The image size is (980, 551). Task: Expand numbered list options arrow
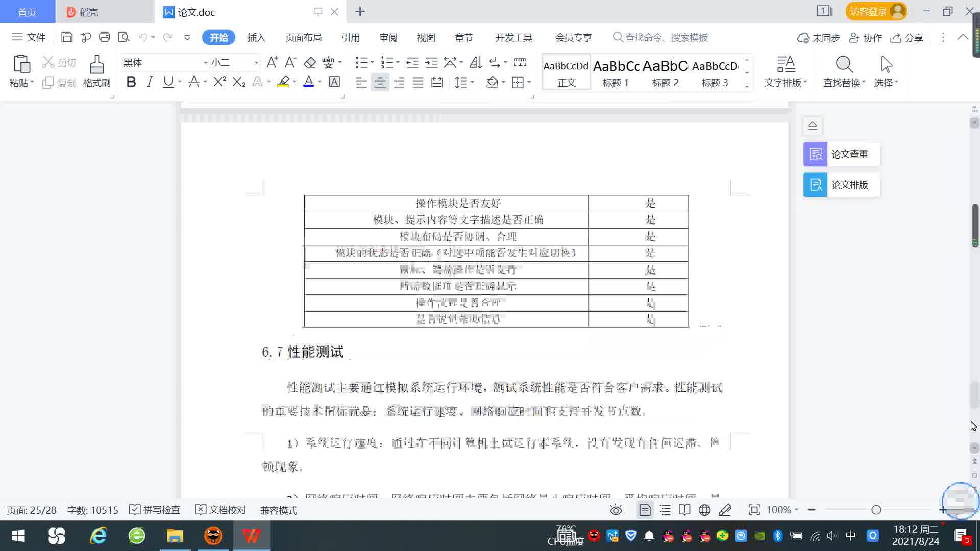click(x=398, y=62)
